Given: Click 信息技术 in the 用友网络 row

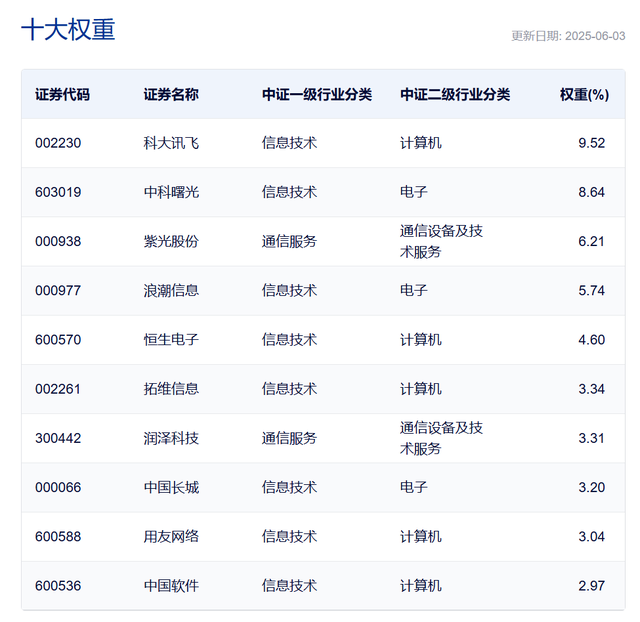Looking at the screenshot, I should tap(289, 537).
